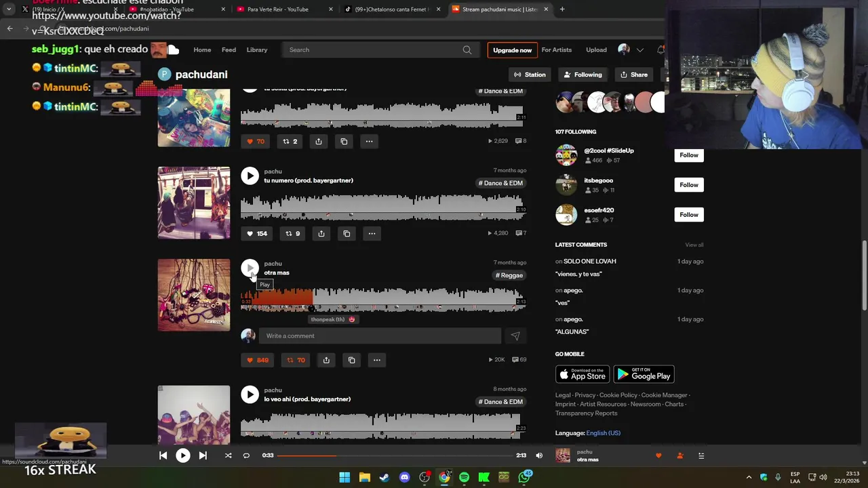
Task: Unlike 'otra mas' with 849 likes
Action: (257, 360)
